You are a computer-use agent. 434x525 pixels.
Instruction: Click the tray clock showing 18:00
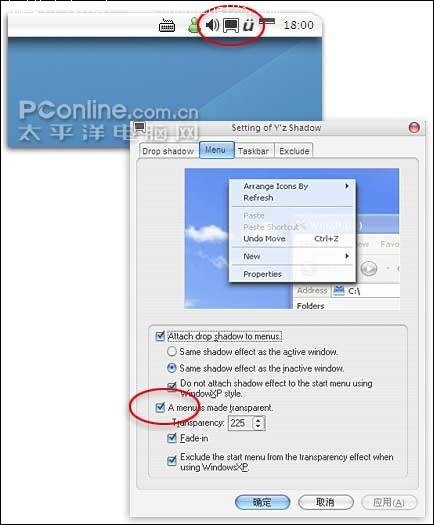[298, 25]
